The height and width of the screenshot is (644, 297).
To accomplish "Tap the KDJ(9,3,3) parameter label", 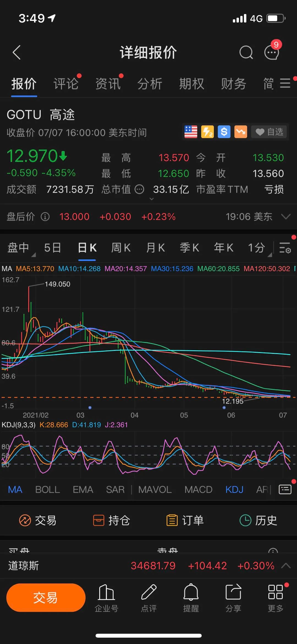I will click(18, 425).
